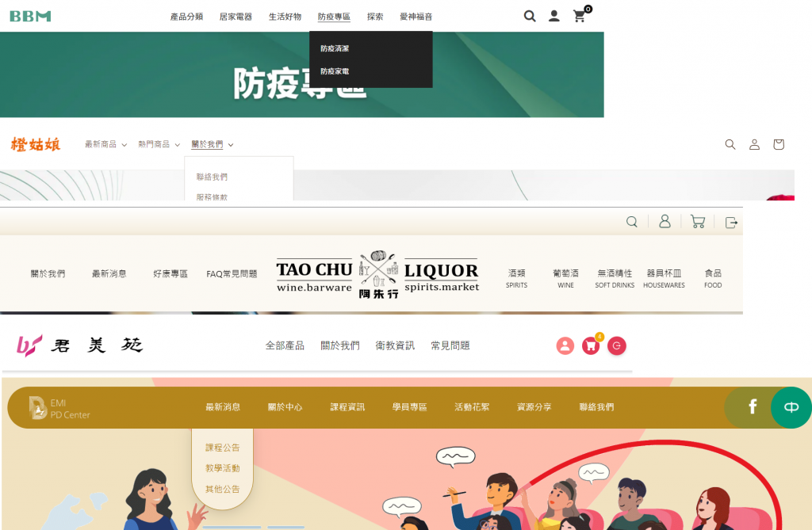Open search in the BBM header
This screenshot has height=530, width=812.
point(529,16)
